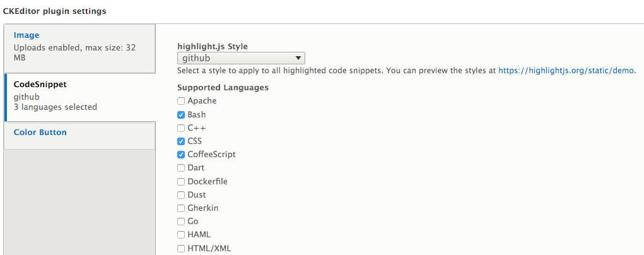
Task: Click the Bash checkbox label text
Action: point(196,115)
